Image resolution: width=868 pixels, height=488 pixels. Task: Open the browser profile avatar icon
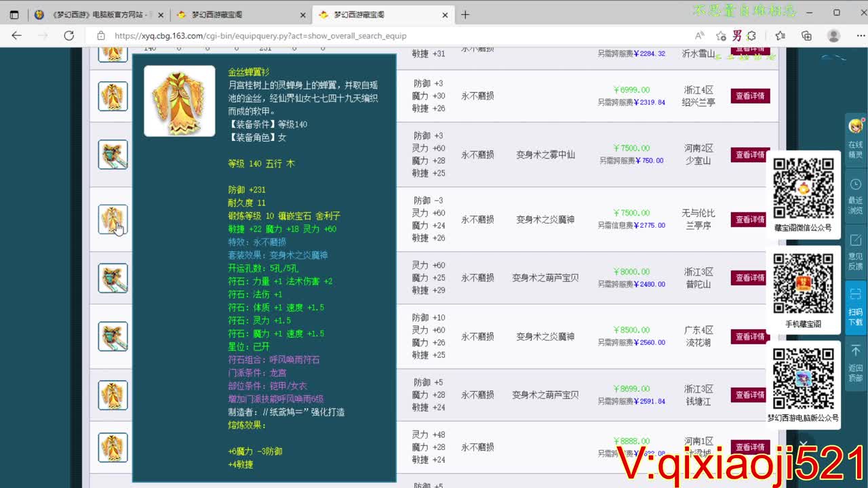click(834, 35)
